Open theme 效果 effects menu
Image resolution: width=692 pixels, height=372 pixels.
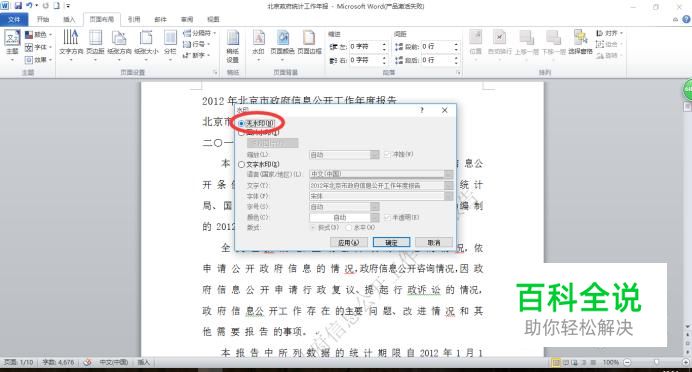tap(38, 59)
